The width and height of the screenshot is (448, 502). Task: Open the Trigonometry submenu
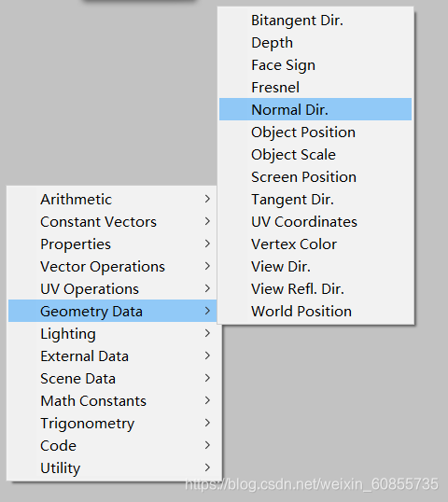click(112, 424)
